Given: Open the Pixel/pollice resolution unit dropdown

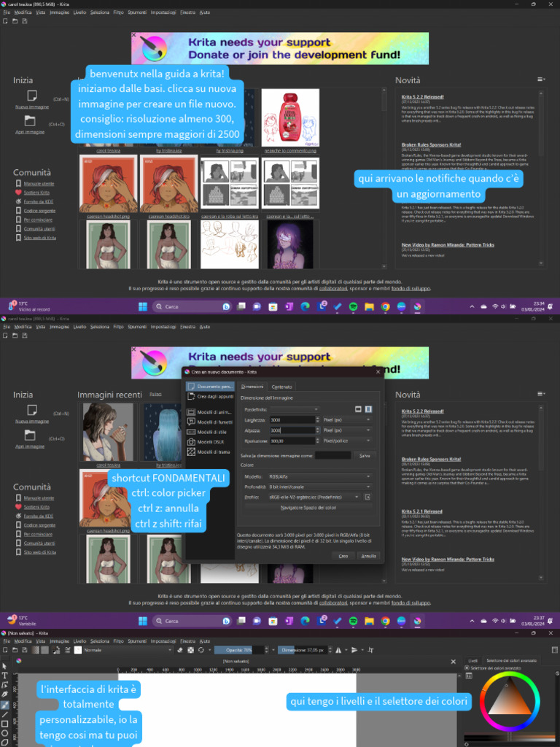Looking at the screenshot, I should (x=347, y=441).
